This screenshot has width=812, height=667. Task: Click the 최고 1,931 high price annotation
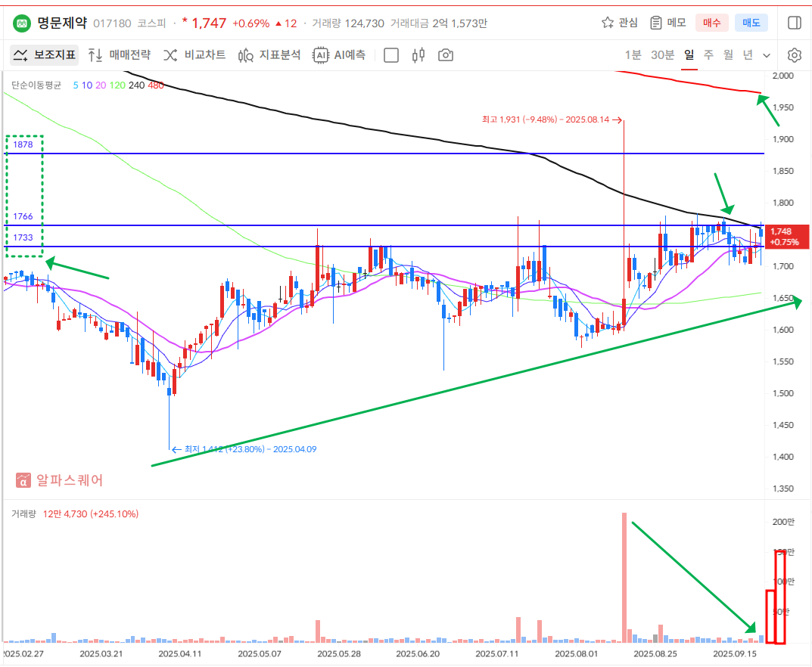552,119
